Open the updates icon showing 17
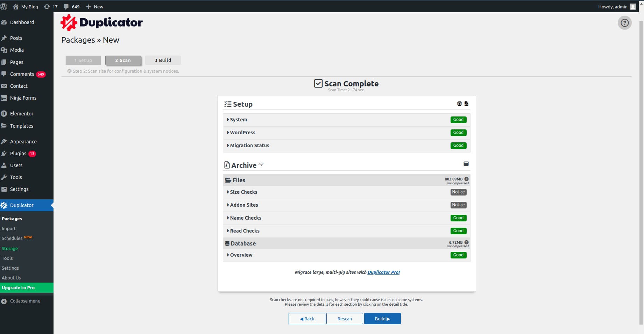This screenshot has width=644, height=334. (50, 7)
